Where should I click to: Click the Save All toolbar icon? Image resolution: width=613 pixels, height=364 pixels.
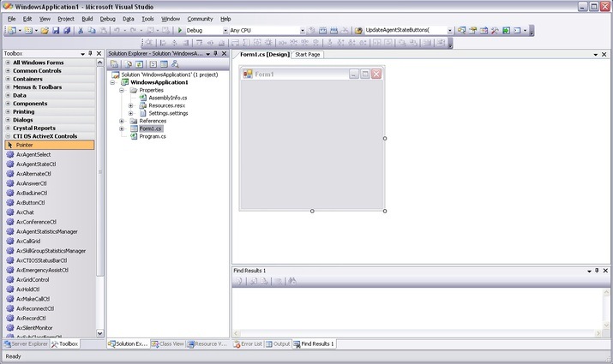66,30
